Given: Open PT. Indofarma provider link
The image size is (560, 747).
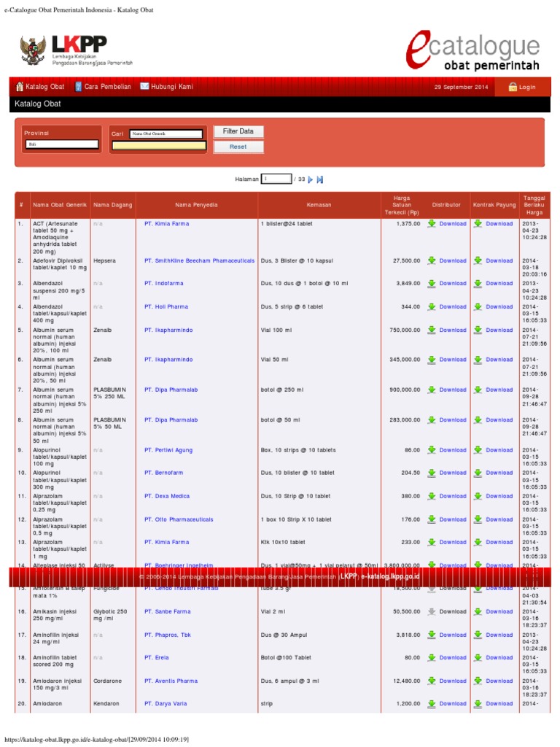Looking at the screenshot, I should click(164, 284).
